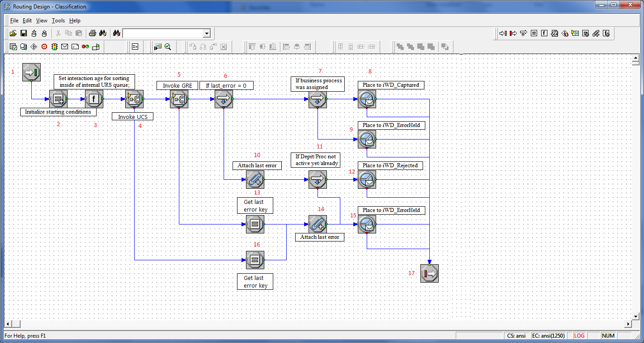Click the 'If Deprt/Proc not active yet/already' label
The width and height of the screenshot is (644, 343).
click(x=317, y=160)
